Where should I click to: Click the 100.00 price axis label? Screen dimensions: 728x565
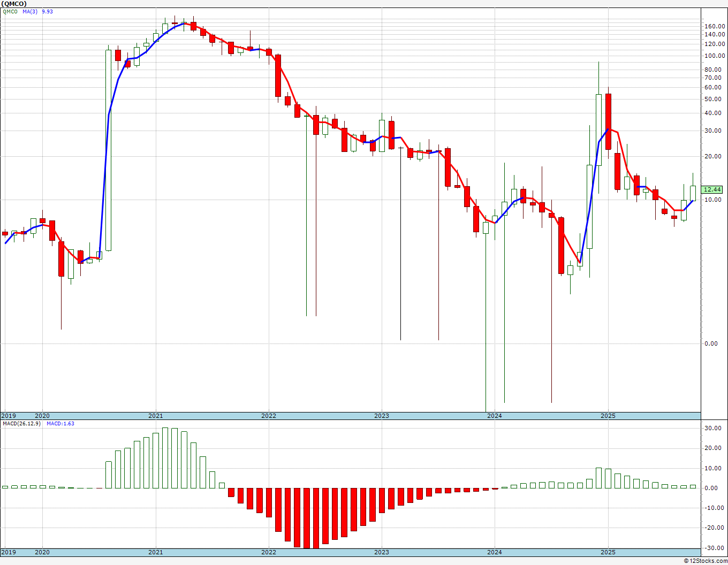[715, 56]
